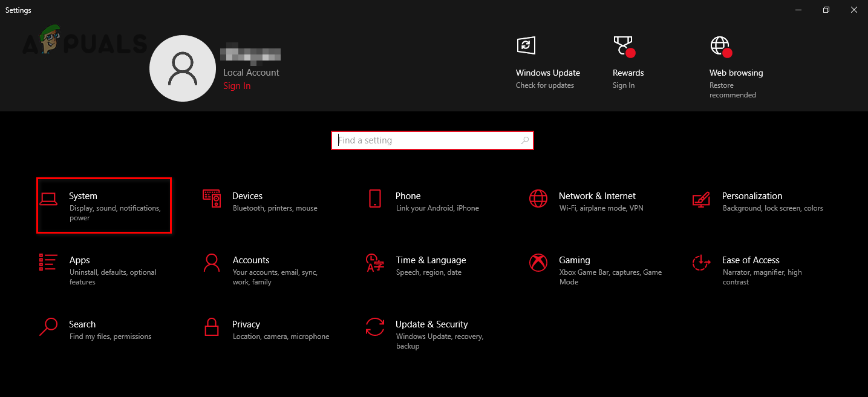The image size is (868, 397).
Task: Select the Phone icon
Action: (375, 198)
